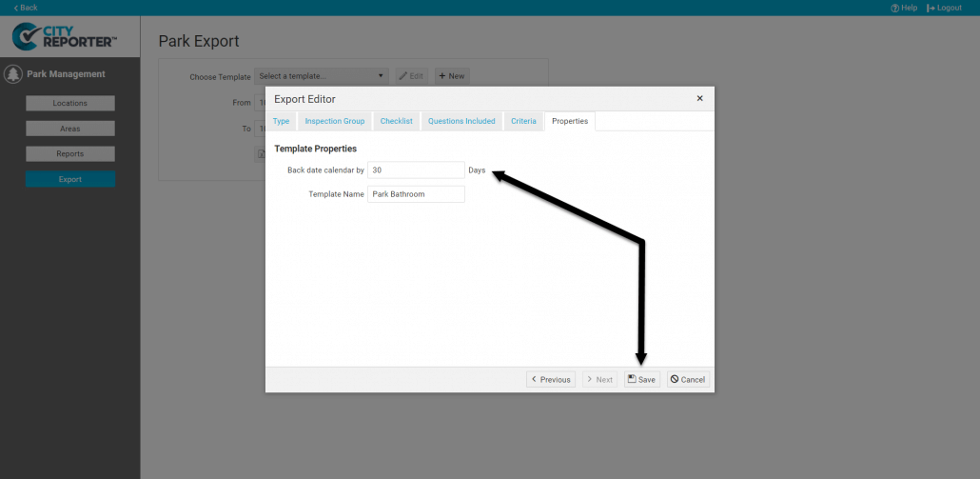Select the Questions Included tab

coord(461,121)
